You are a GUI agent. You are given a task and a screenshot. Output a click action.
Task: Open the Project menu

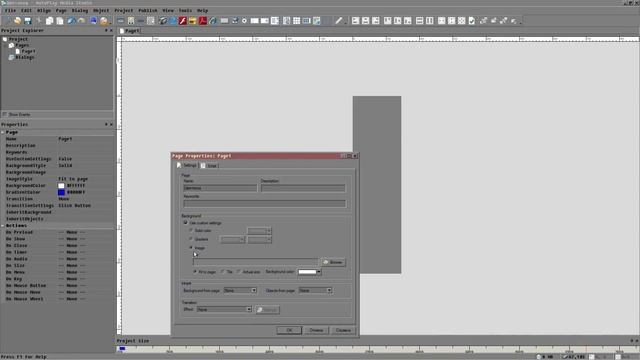tap(124, 10)
